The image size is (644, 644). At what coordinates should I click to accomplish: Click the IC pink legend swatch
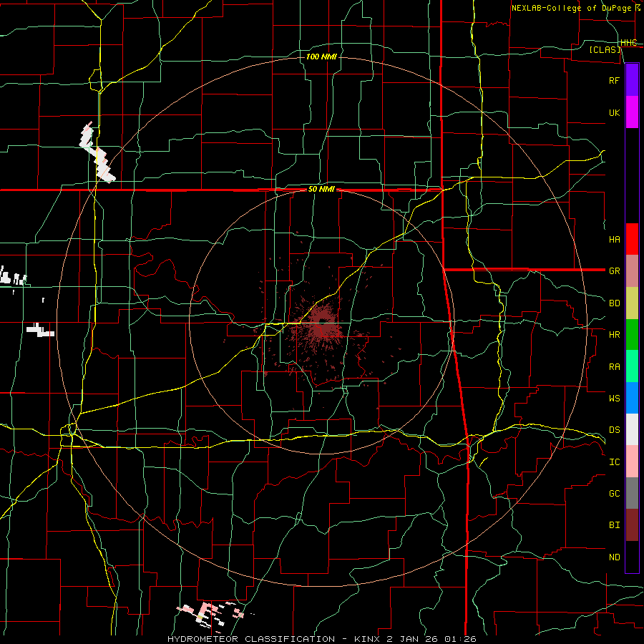point(632,462)
